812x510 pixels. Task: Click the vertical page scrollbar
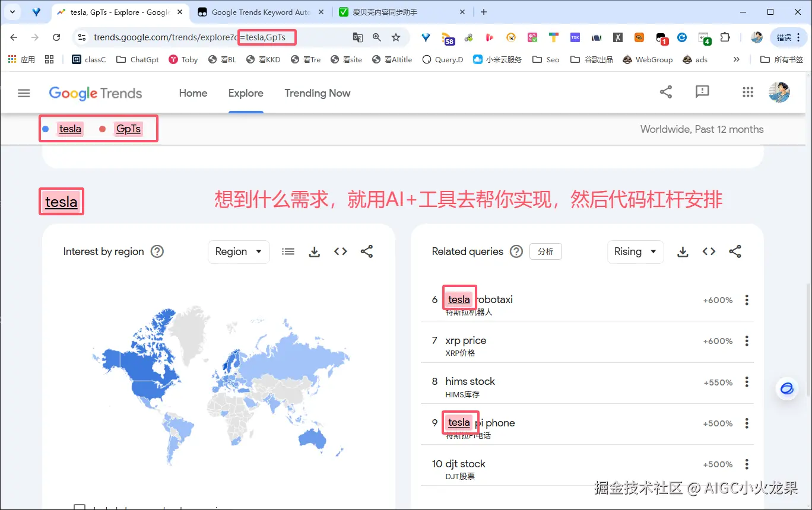[x=807, y=340]
